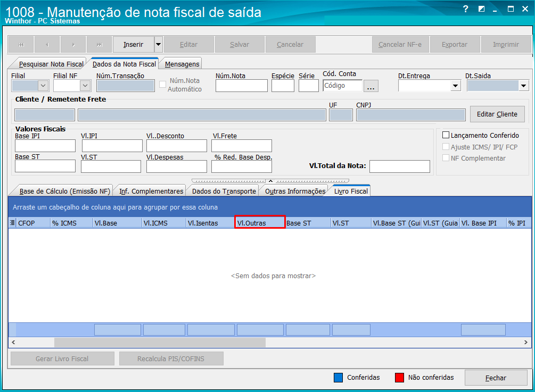Click red Não conferidas color swatch

[x=400, y=378]
